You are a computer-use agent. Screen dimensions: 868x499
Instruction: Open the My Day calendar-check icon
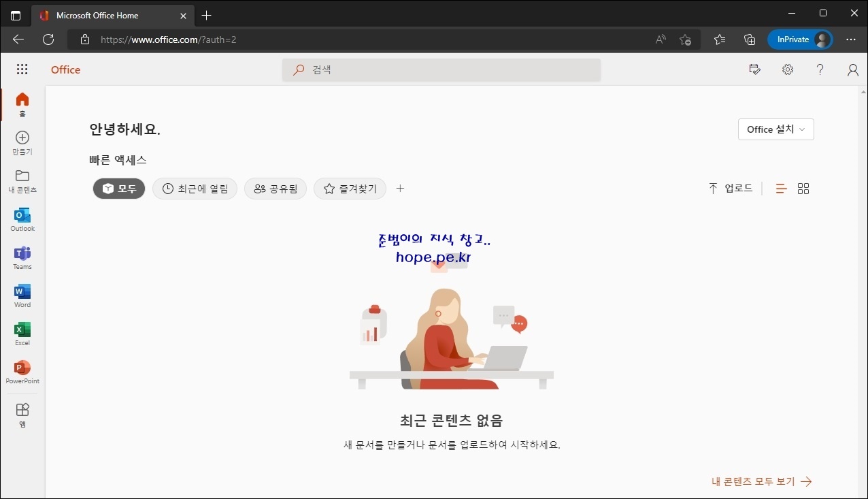point(754,69)
